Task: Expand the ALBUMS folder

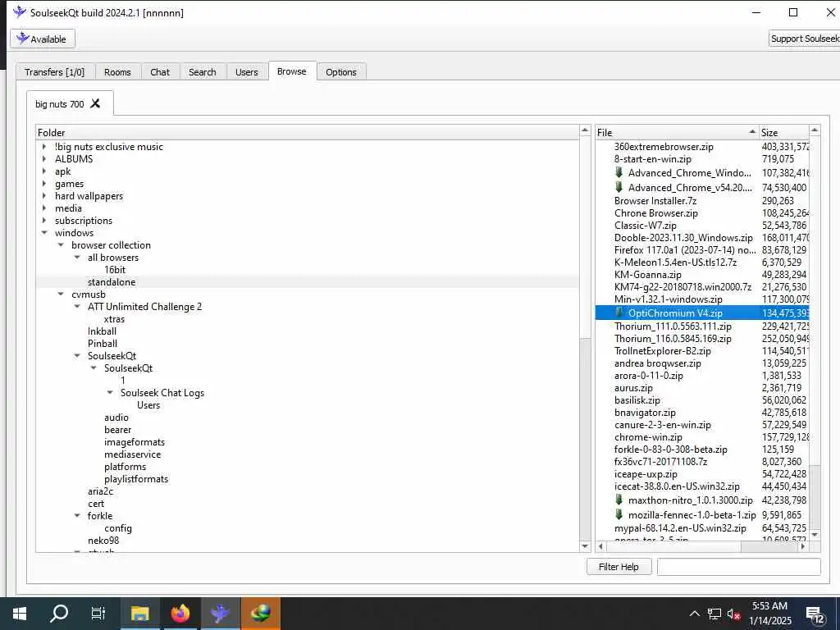Action: pos(44,158)
